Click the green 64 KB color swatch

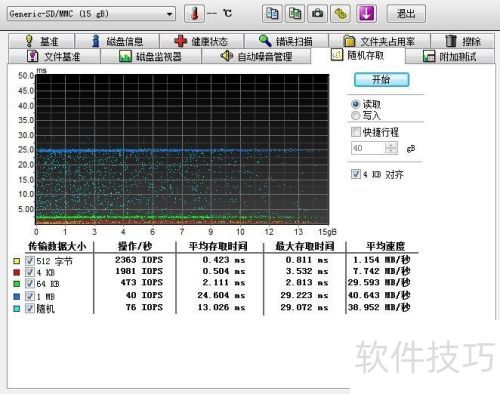(16, 284)
